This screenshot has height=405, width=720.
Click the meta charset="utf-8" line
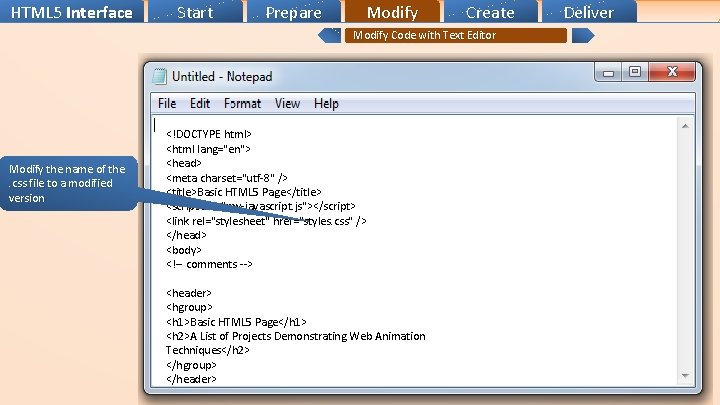click(227, 178)
